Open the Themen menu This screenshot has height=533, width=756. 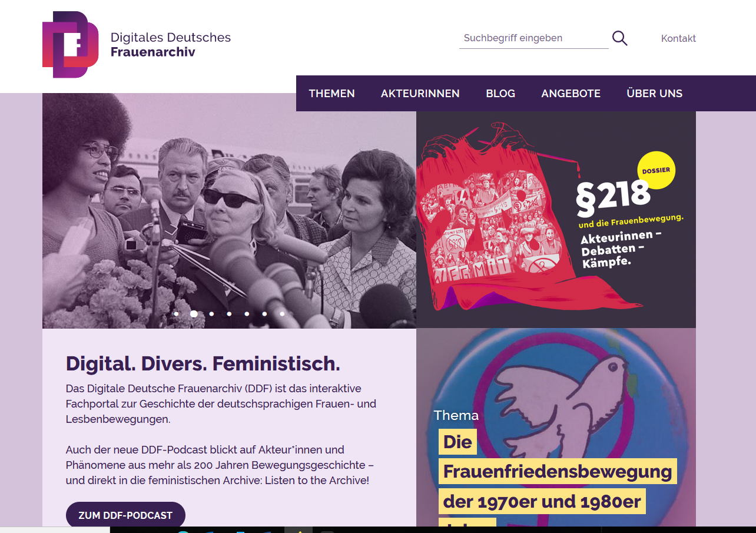pyautogui.click(x=332, y=94)
